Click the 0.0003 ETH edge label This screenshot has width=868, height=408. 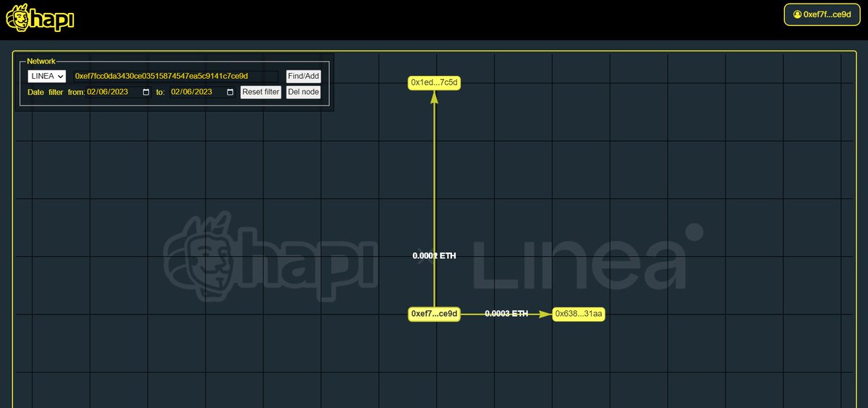(x=506, y=314)
